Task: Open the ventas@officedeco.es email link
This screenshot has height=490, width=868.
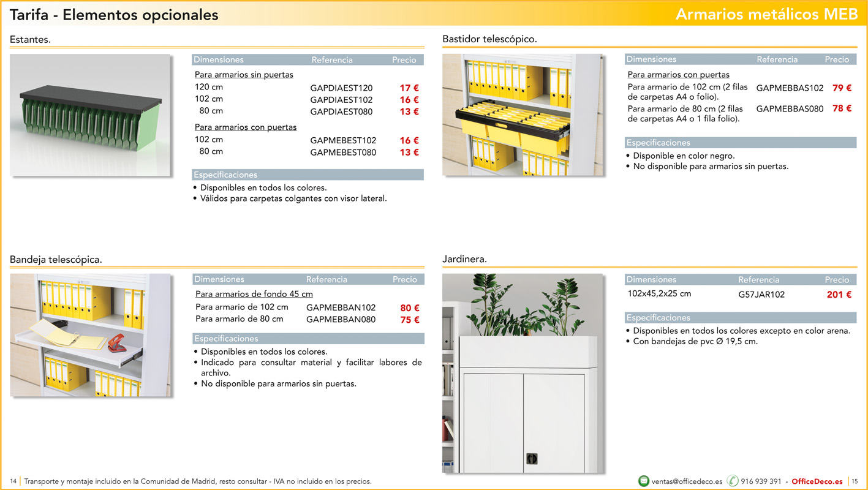Action: (x=687, y=481)
